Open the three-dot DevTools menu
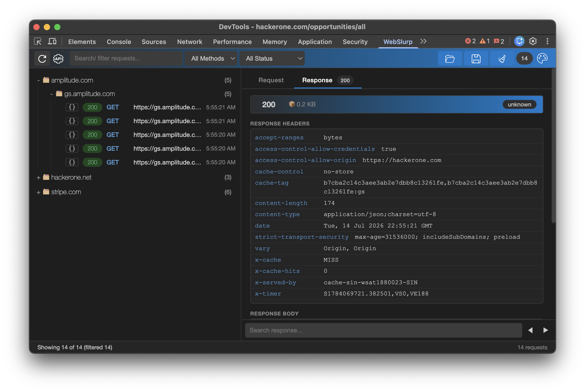The image size is (585, 392). [x=547, y=41]
